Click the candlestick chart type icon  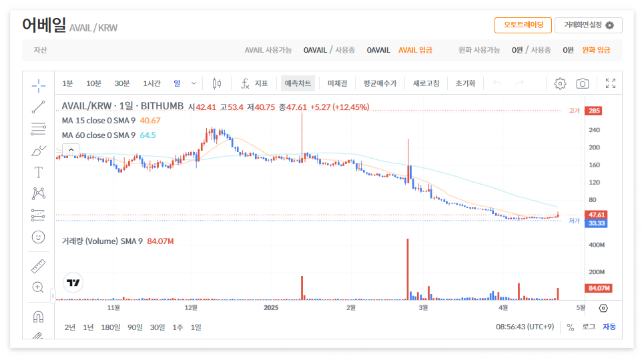[x=217, y=83]
